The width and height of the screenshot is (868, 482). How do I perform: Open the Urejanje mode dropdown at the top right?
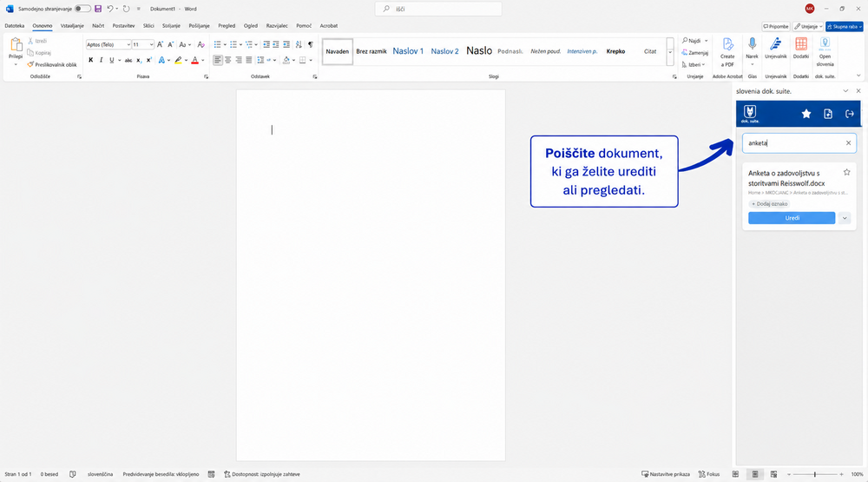(808, 27)
